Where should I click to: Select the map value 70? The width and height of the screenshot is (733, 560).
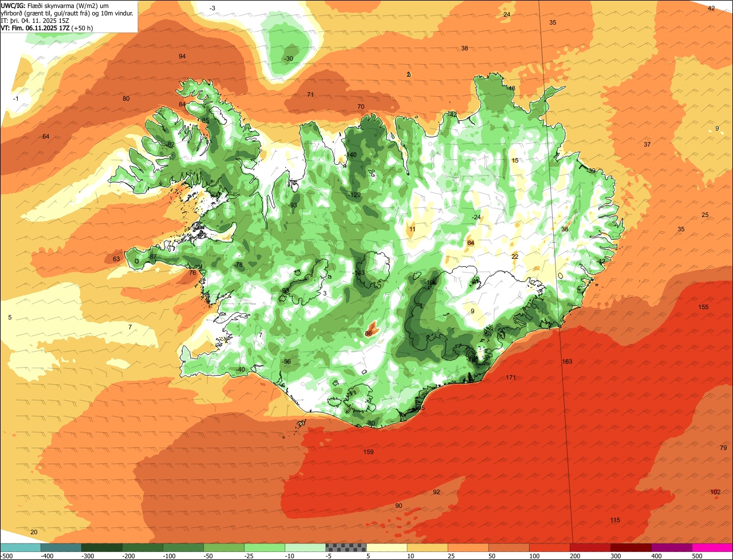pyautogui.click(x=361, y=107)
